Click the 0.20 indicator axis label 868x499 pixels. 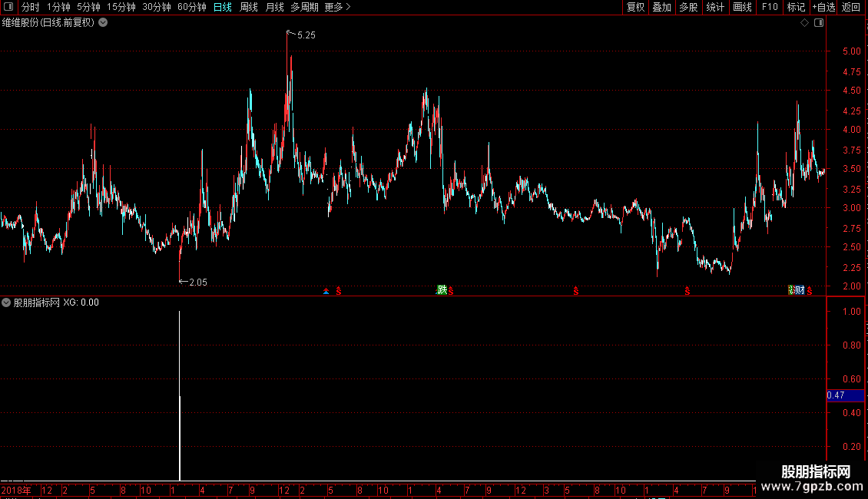tap(851, 447)
